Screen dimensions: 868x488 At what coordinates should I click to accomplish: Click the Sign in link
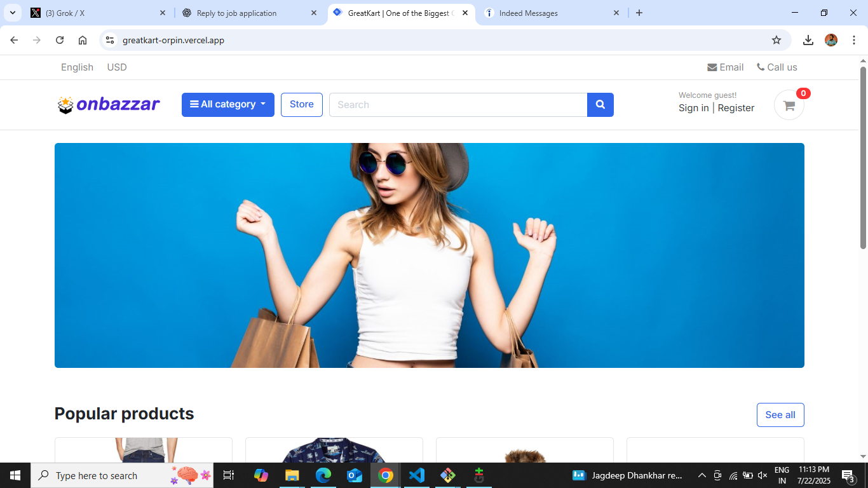pyautogui.click(x=694, y=108)
